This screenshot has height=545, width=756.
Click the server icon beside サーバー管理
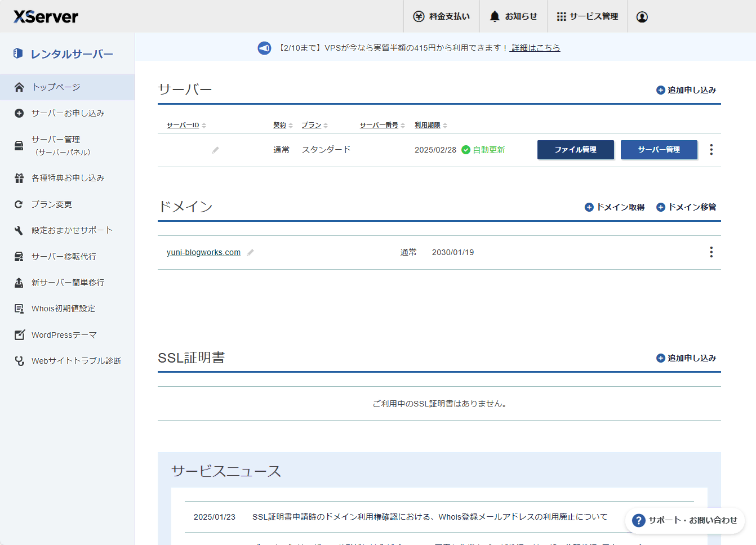[x=19, y=145]
